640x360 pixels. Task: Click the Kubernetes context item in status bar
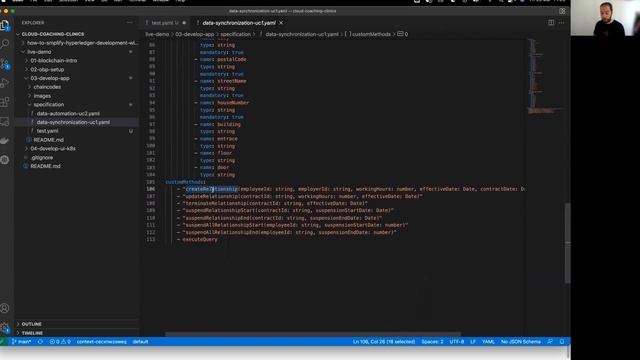102,342
